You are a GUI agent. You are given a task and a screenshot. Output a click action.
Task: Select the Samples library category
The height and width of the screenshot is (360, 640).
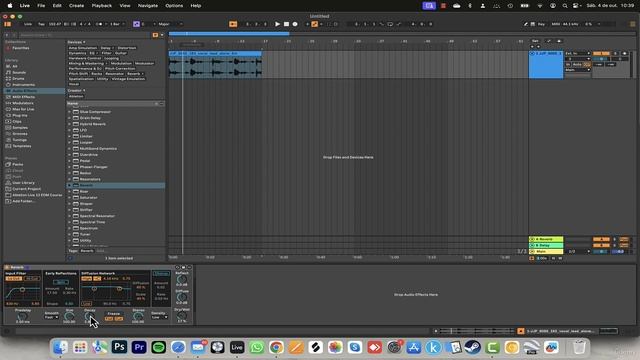pyautogui.click(x=20, y=128)
